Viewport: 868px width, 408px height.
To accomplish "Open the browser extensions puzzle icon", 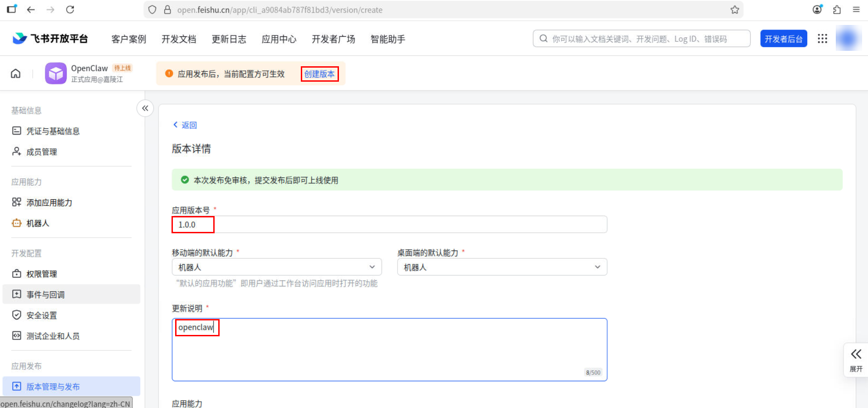I will (837, 10).
